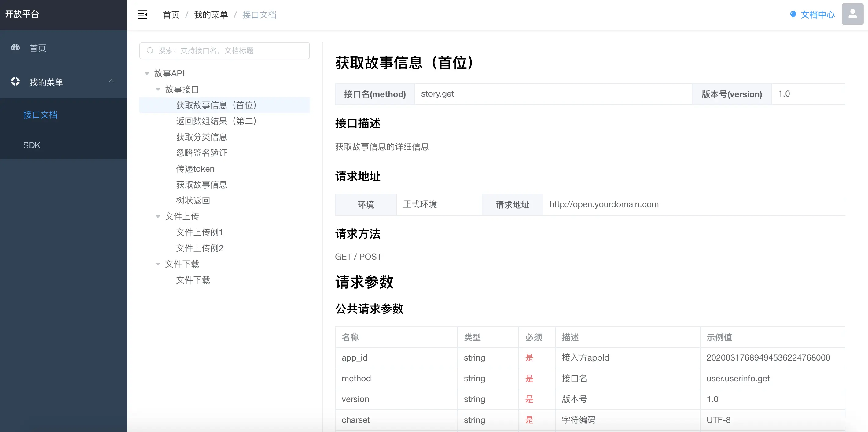The image size is (868, 432).
Task: Open 首页 in the left sidebar
Action: (x=63, y=48)
